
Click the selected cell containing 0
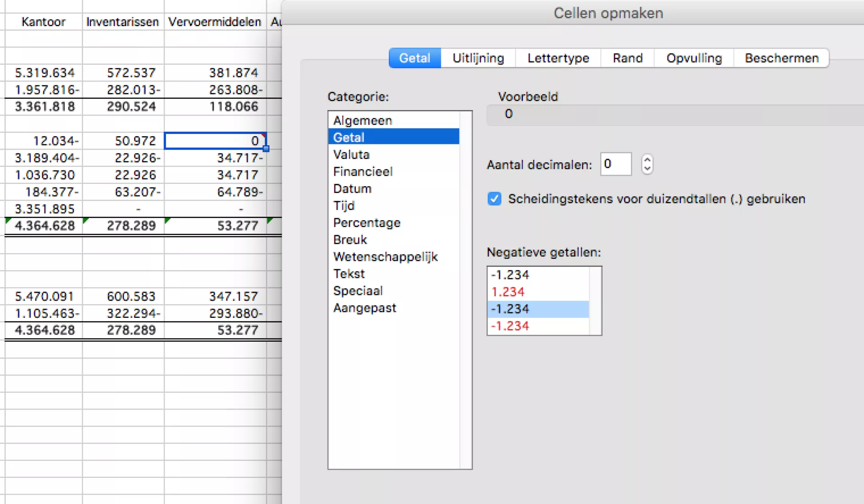(215, 141)
